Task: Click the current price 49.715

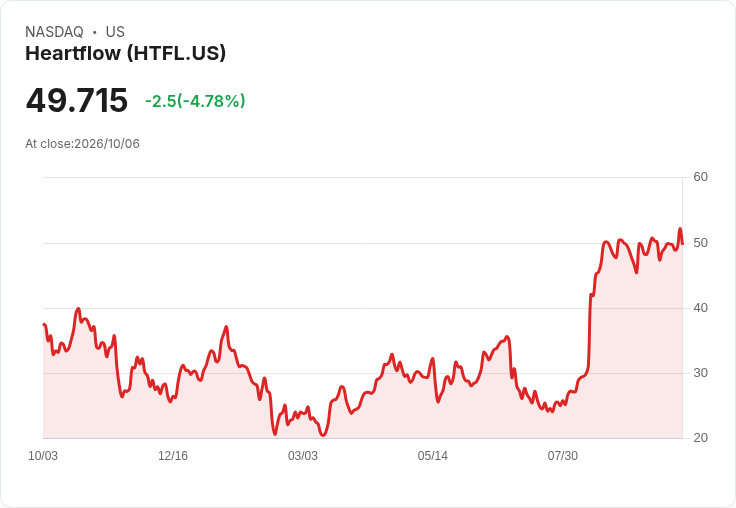Action: tap(77, 100)
